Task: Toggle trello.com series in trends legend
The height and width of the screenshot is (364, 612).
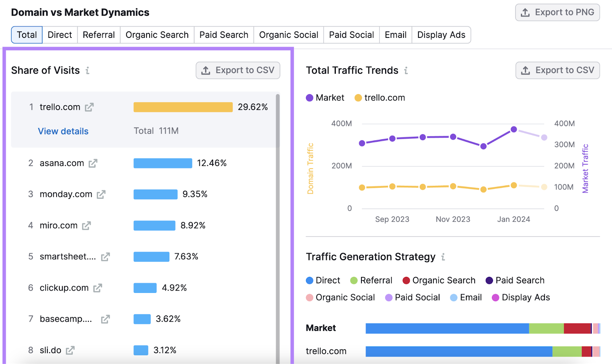Action: tap(380, 98)
